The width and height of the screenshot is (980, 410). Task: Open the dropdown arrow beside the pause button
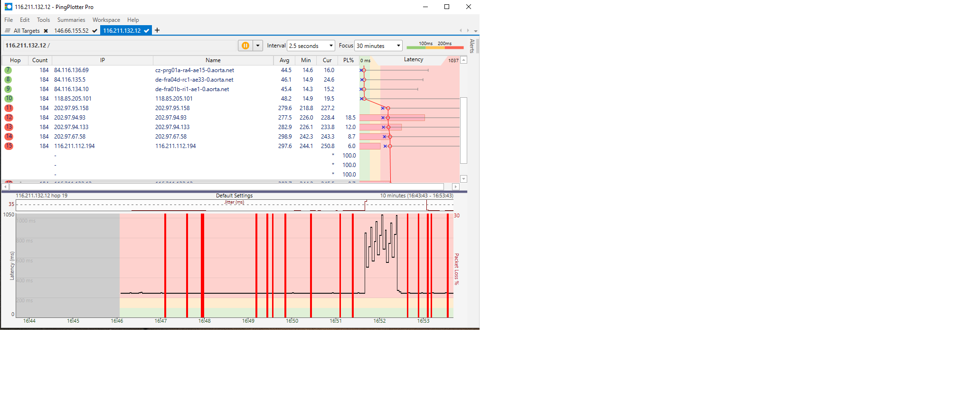click(258, 46)
